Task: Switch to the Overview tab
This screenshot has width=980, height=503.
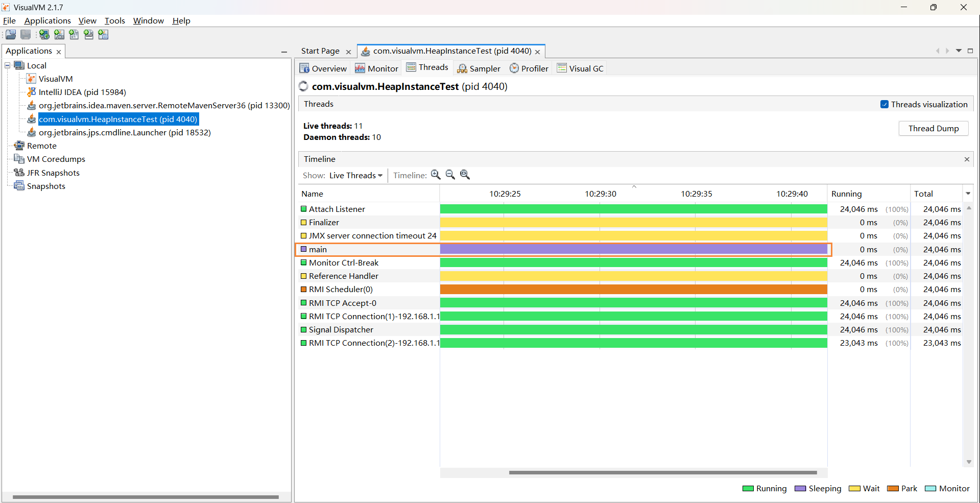Action: click(x=323, y=68)
